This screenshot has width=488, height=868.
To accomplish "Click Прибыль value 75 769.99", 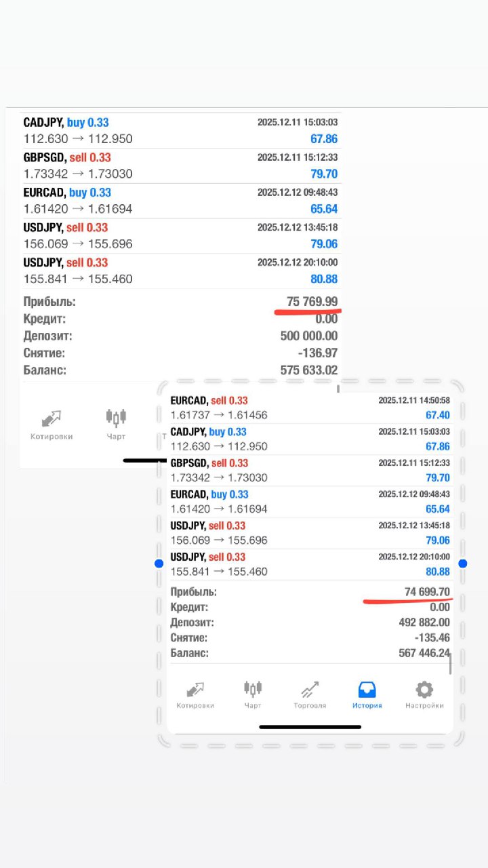I will click(312, 302).
